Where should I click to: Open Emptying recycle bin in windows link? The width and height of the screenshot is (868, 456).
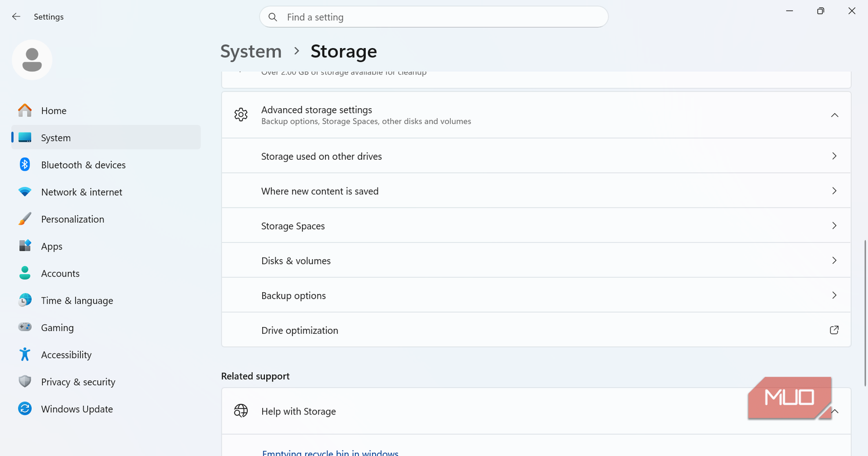(x=330, y=453)
